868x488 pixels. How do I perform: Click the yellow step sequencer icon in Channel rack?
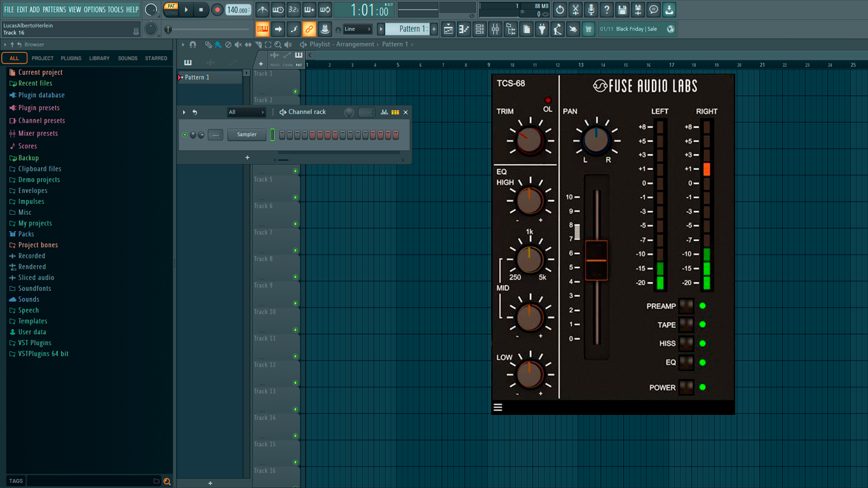(395, 112)
